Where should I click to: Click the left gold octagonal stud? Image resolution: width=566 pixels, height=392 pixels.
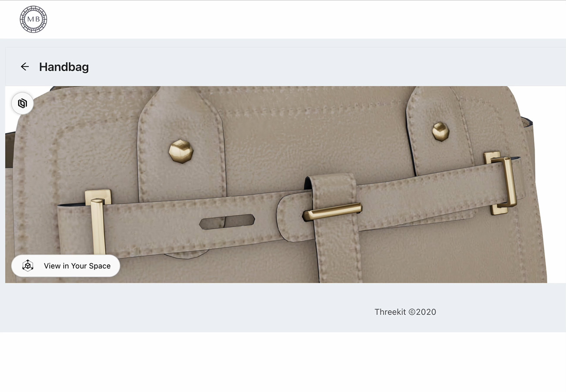[x=181, y=151]
